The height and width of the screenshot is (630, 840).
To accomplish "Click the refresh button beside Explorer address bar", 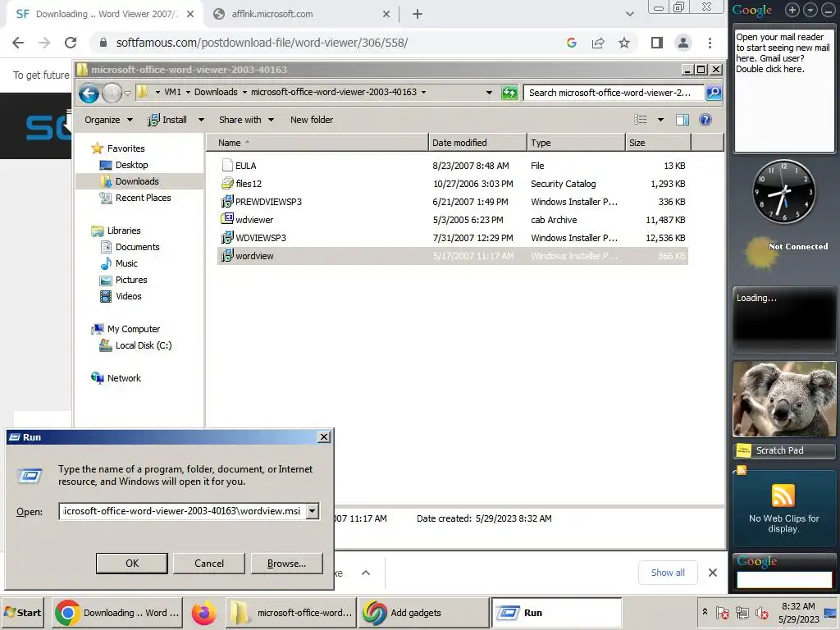I will (509, 93).
